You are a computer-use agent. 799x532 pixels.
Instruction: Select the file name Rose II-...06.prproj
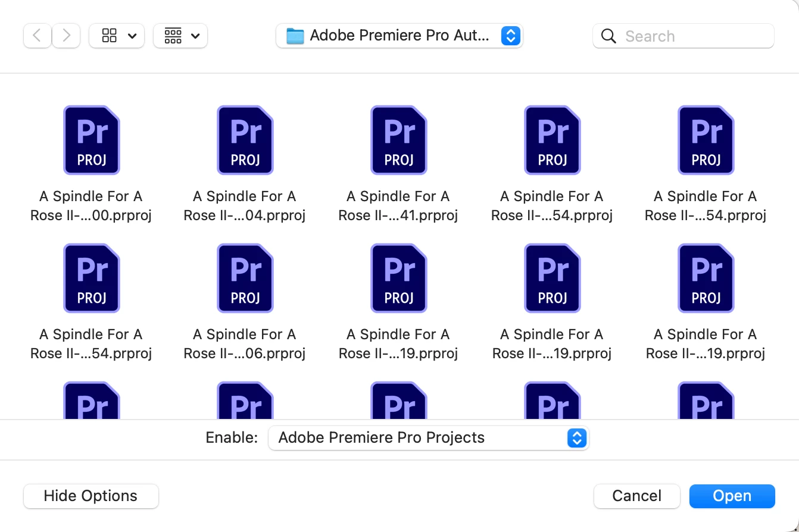(245, 344)
